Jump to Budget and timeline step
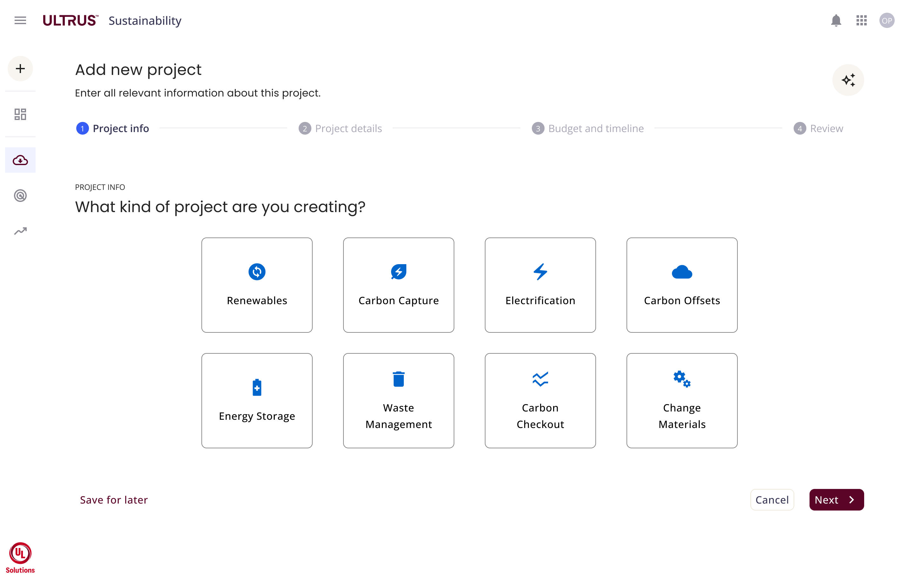The image size is (915, 588). click(587, 128)
